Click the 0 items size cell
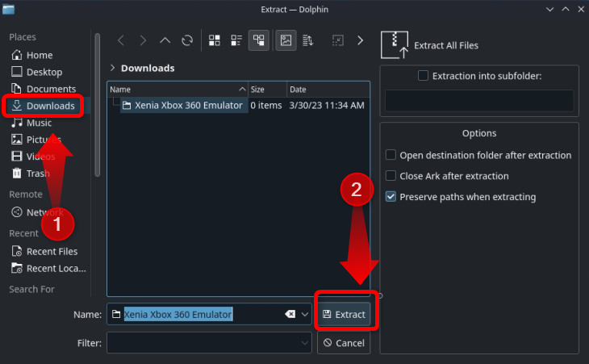 266,106
